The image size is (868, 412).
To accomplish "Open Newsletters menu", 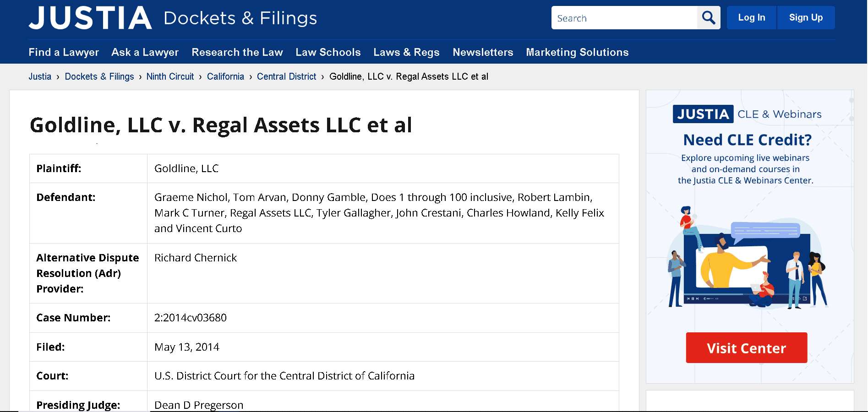I will tap(483, 52).
